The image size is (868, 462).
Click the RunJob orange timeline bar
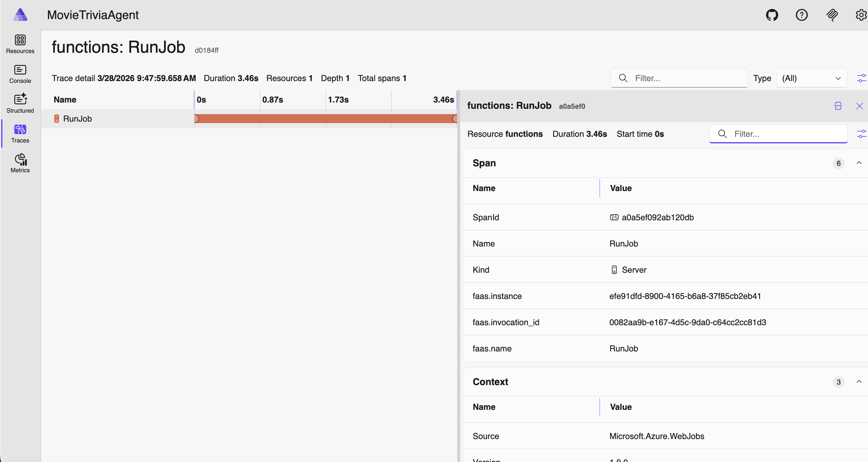[x=325, y=119]
